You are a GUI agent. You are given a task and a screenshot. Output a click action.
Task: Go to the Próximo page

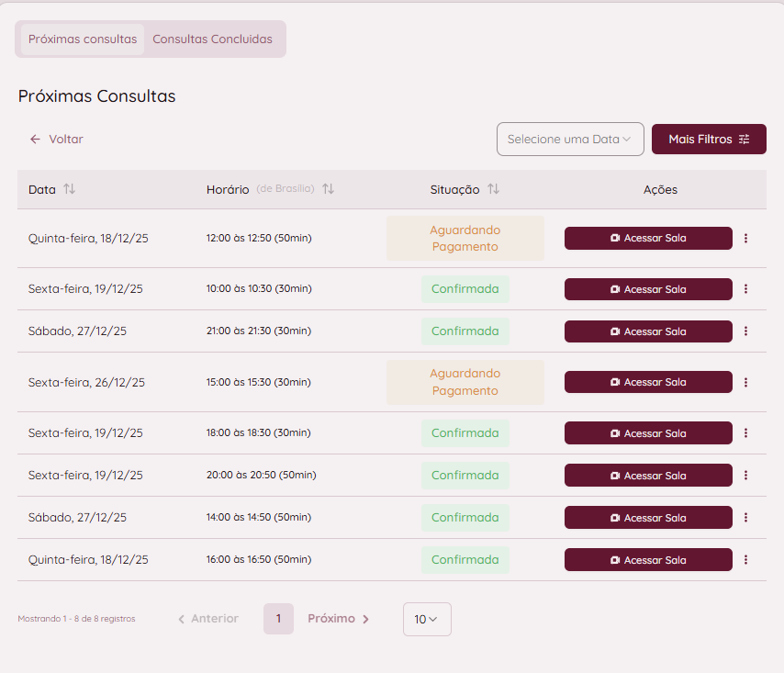click(x=338, y=619)
